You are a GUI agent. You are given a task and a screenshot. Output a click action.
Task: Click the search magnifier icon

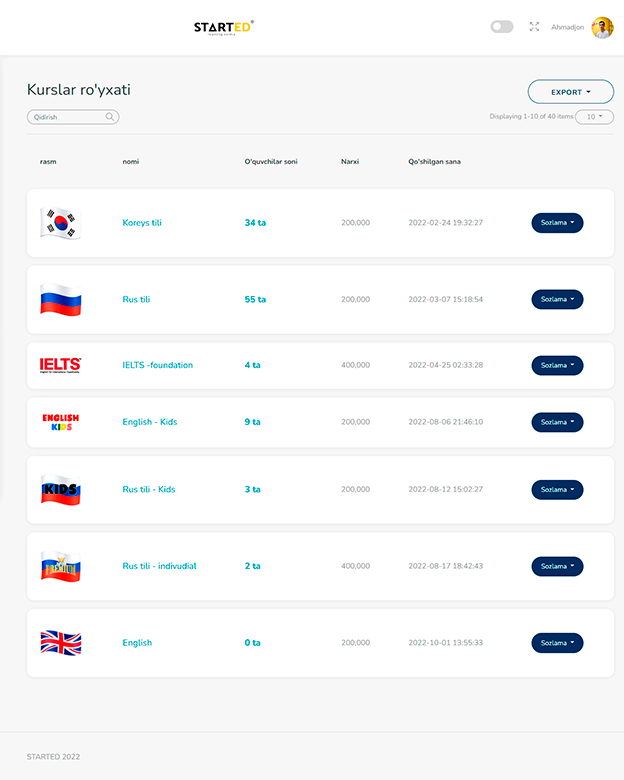tap(110, 117)
